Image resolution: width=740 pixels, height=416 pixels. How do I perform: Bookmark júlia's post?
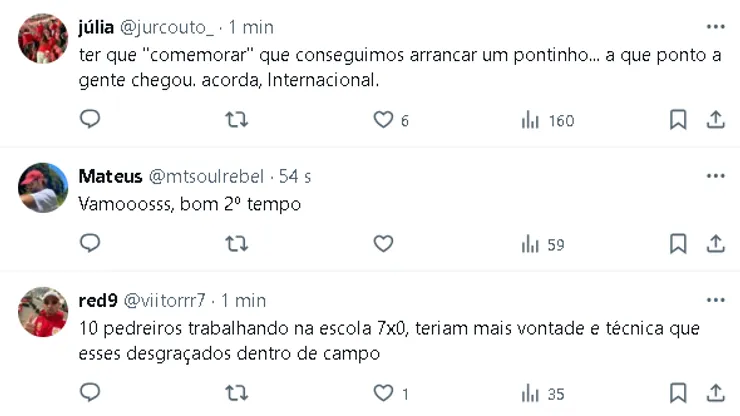677,120
